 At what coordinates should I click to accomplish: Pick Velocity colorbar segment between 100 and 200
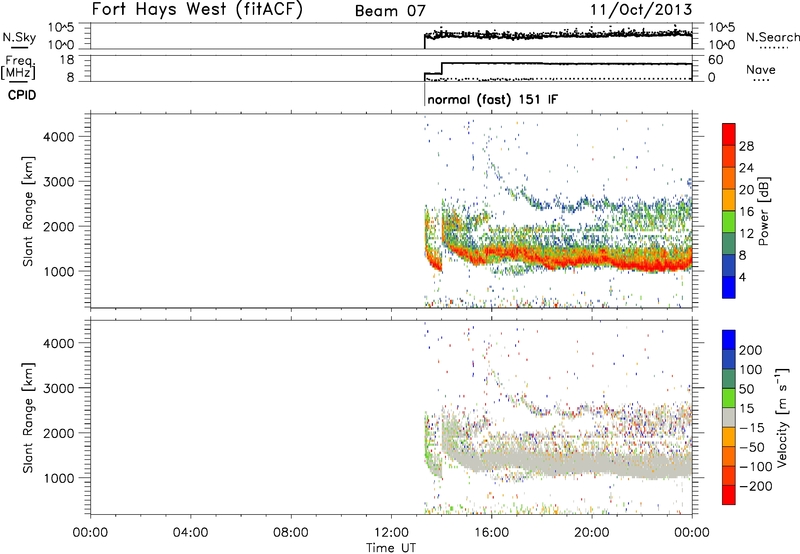click(729, 360)
